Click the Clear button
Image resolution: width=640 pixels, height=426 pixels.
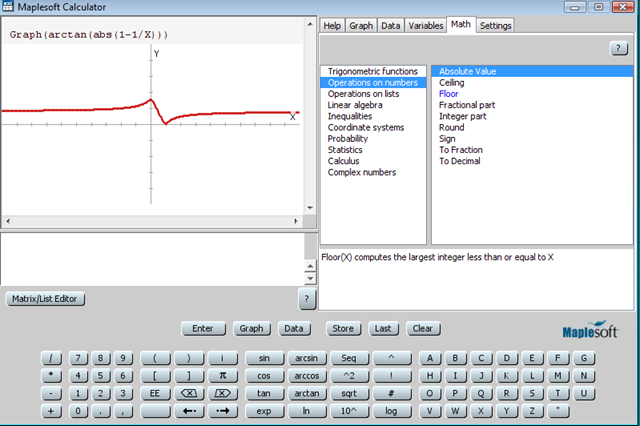[423, 328]
